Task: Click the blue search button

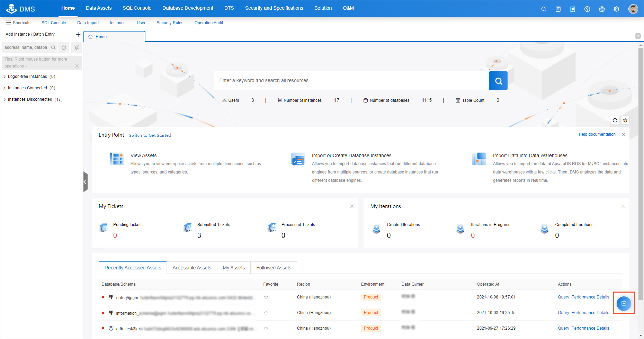Action: (498, 81)
